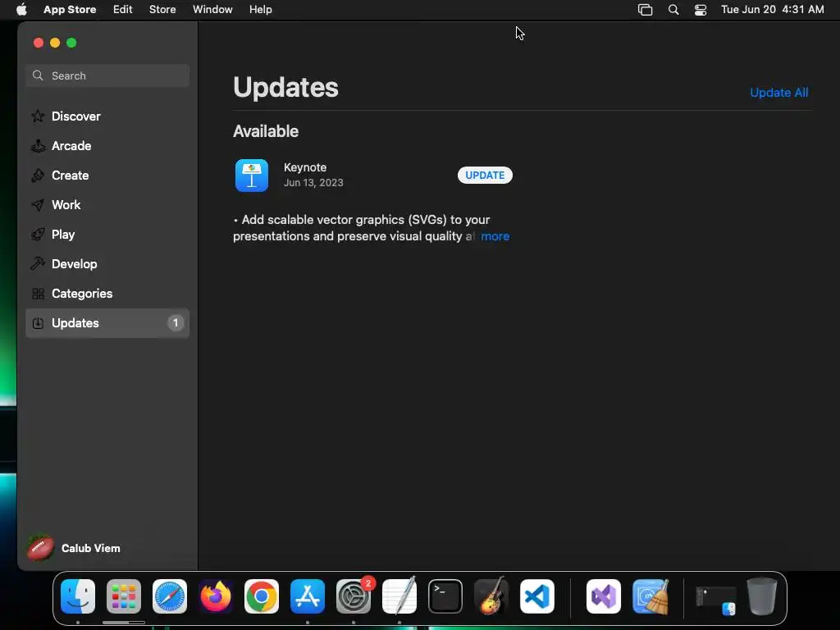840x630 pixels.
Task: Open the Develop section
Action: [107, 263]
